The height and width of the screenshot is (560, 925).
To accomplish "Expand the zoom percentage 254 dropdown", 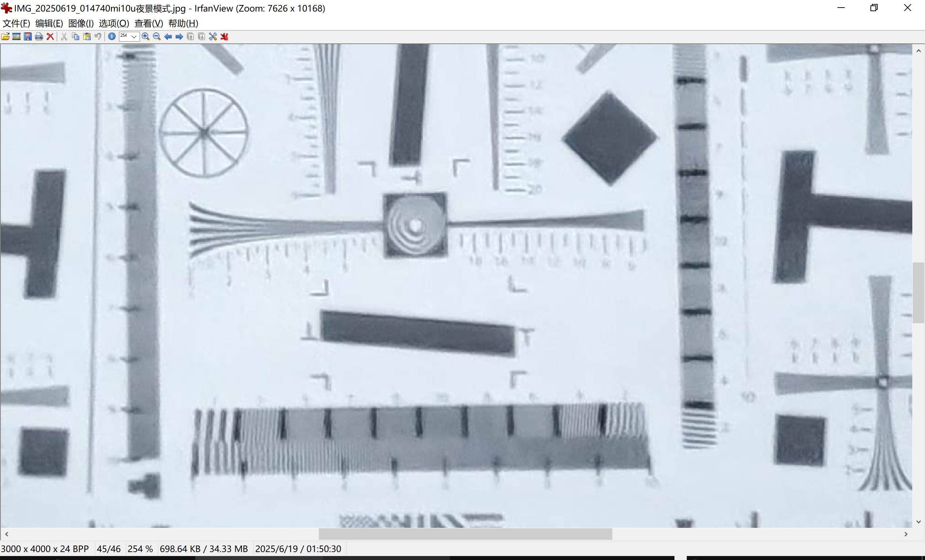I will pyautogui.click(x=134, y=36).
